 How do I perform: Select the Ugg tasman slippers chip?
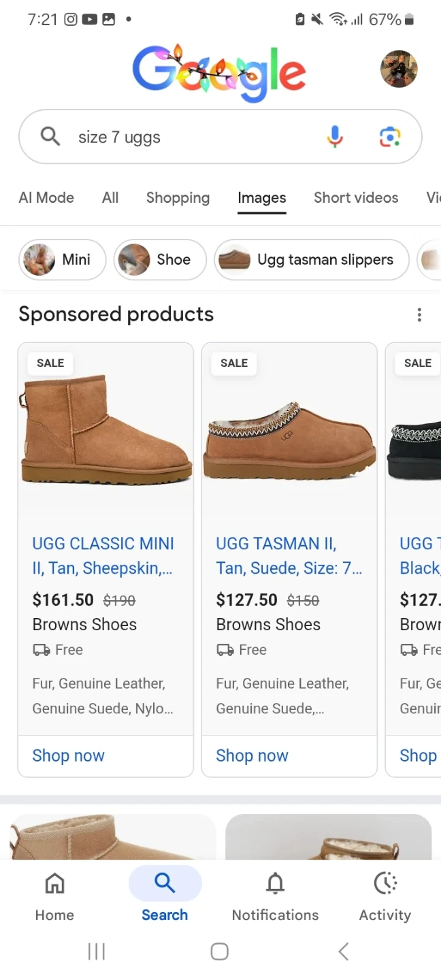[312, 259]
